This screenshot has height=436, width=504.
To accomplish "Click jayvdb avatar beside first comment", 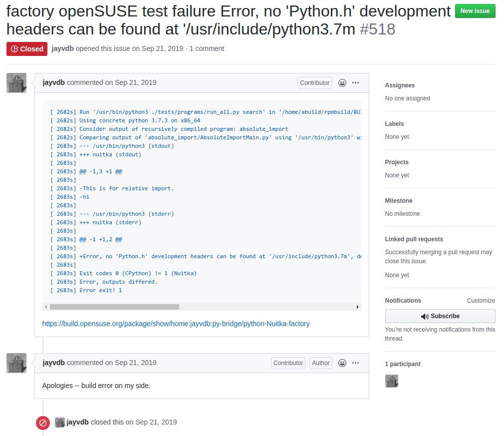I will [x=16, y=83].
